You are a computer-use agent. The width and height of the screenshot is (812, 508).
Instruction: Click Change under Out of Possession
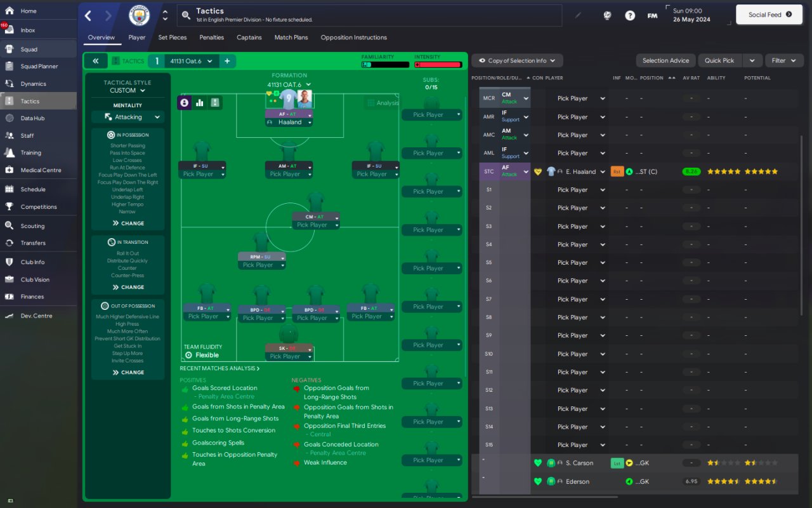point(128,372)
